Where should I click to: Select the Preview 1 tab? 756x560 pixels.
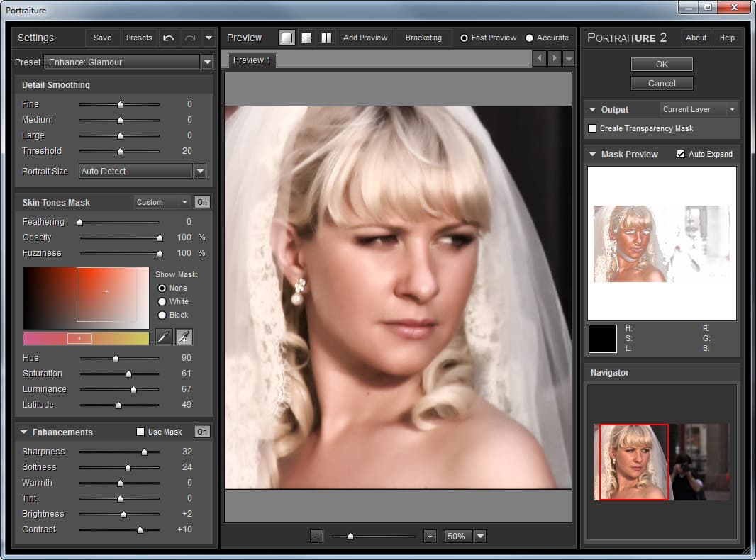pos(252,60)
